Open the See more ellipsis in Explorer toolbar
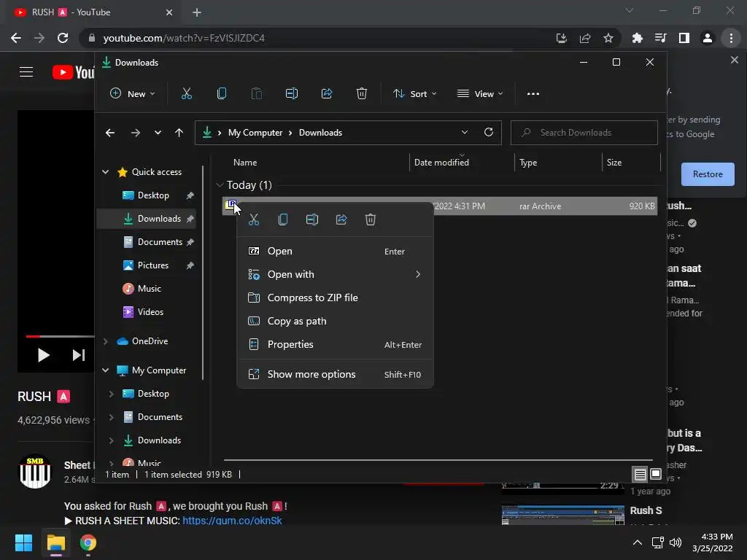 coord(533,94)
